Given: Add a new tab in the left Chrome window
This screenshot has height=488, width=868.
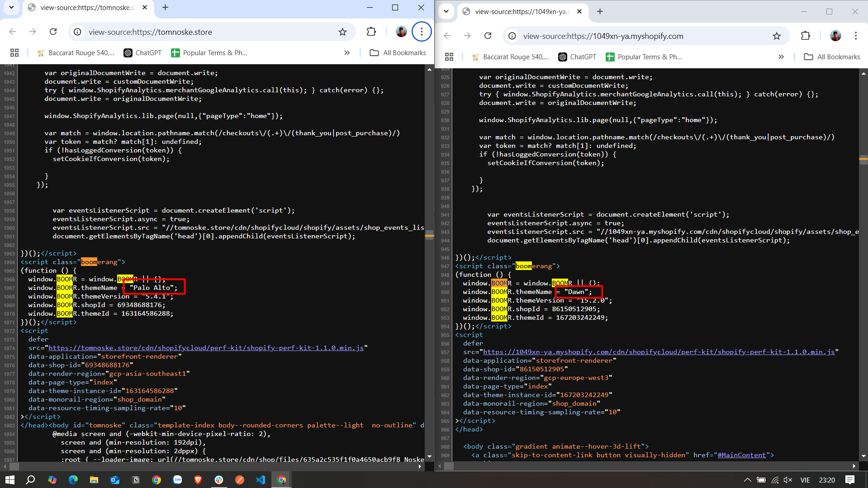Looking at the screenshot, I should [165, 7].
